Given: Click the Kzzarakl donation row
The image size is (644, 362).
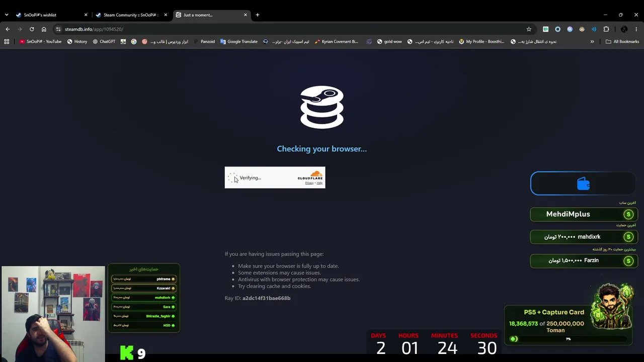Looking at the screenshot, I should (x=144, y=288).
